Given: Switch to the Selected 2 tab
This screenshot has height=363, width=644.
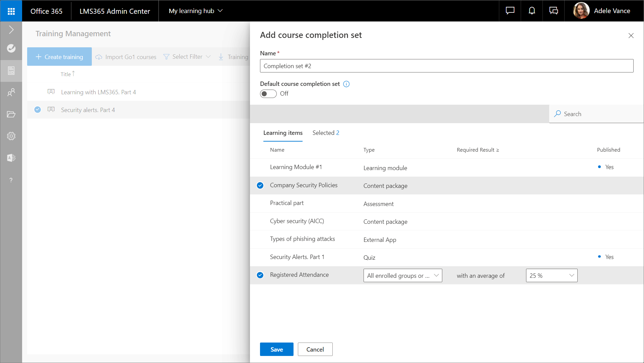Looking at the screenshot, I should 326,133.
